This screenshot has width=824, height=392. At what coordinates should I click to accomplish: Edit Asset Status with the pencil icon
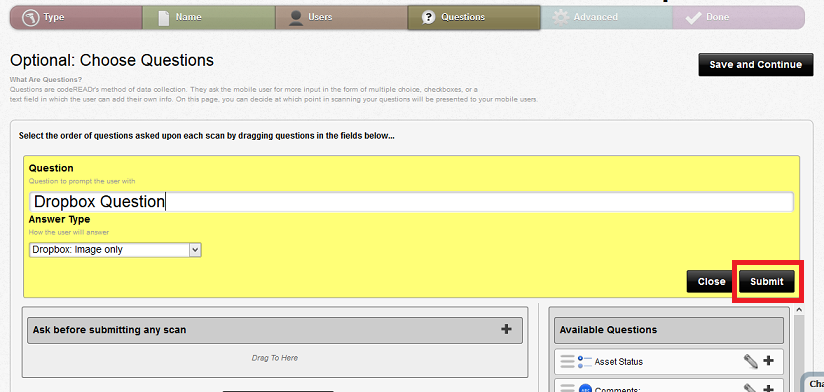click(751, 361)
